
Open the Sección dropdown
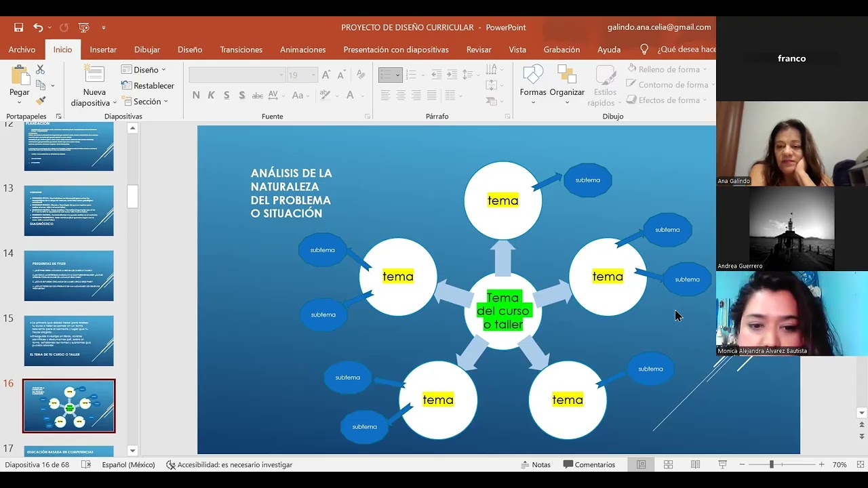coord(145,102)
